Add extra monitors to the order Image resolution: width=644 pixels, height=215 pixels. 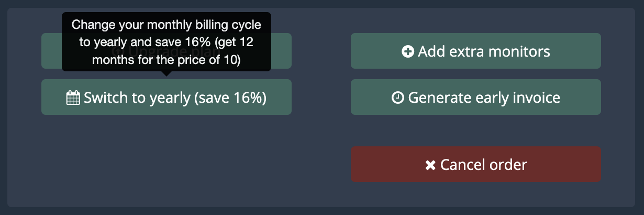(x=476, y=51)
